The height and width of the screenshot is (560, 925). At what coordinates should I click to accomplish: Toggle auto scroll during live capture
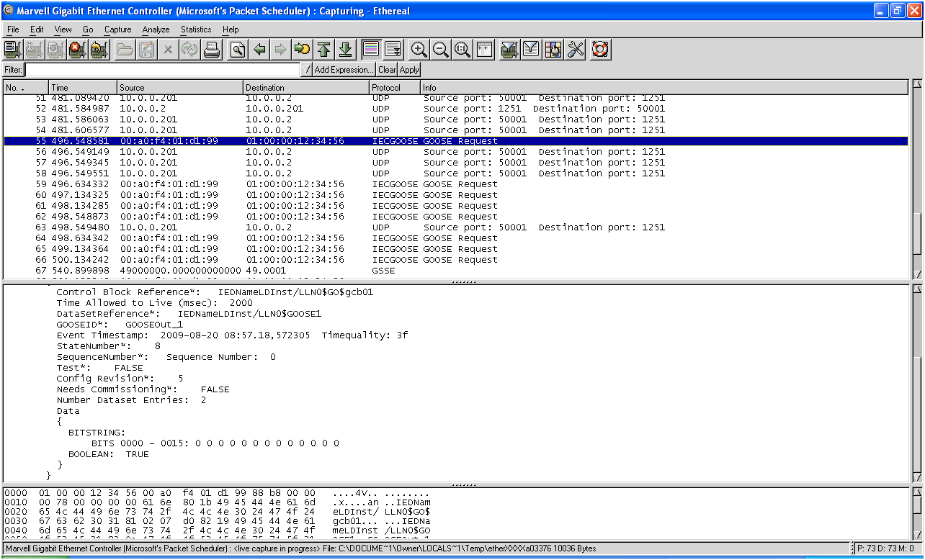coord(393,50)
